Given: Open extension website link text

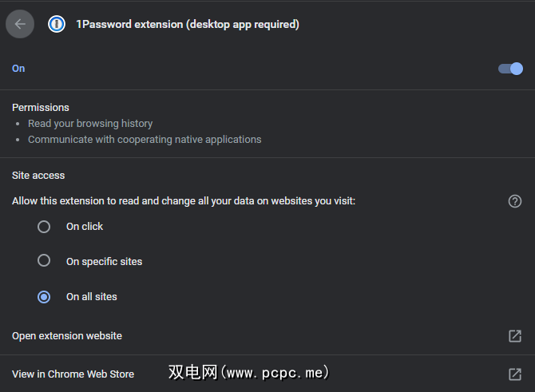Looking at the screenshot, I should coord(67,336).
